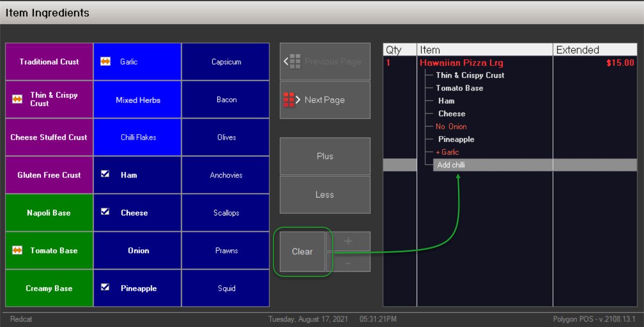Viewport: 644px width, 327px height.
Task: Click the 05:31:21PM clock text
Action: [x=378, y=319]
